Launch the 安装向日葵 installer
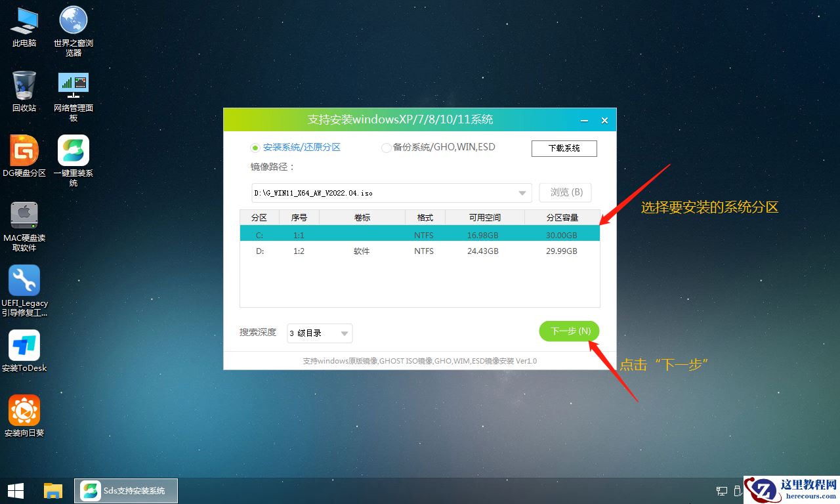840x504 pixels. (x=24, y=410)
